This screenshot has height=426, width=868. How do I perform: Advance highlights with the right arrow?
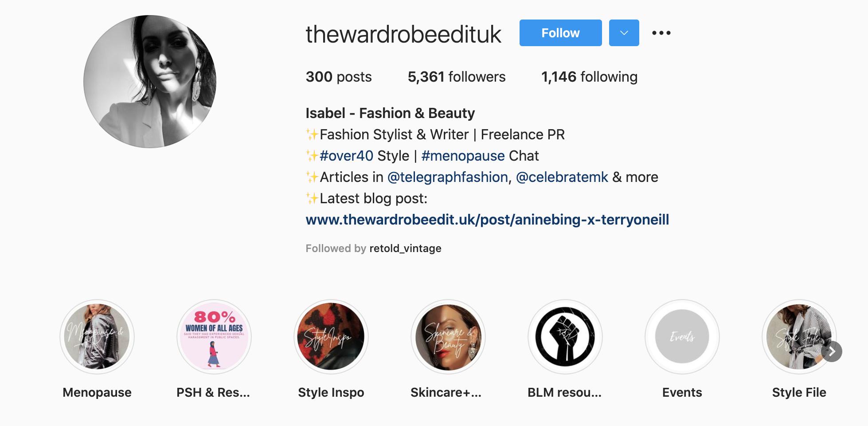[x=832, y=352]
